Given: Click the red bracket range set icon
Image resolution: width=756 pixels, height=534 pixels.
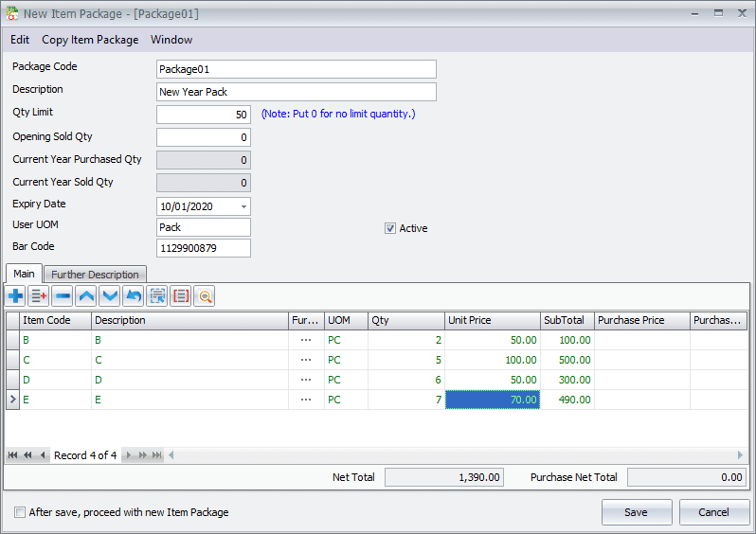Looking at the screenshot, I should point(181,296).
